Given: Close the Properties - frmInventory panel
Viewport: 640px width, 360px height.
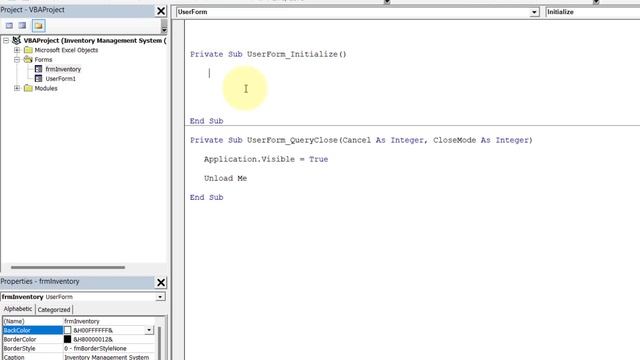Looking at the screenshot, I should (x=161, y=282).
